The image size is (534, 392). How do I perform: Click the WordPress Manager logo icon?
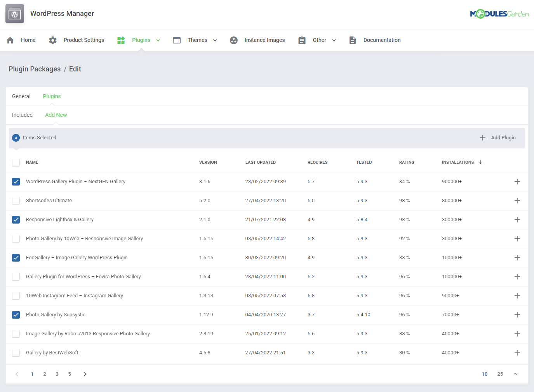[15, 14]
